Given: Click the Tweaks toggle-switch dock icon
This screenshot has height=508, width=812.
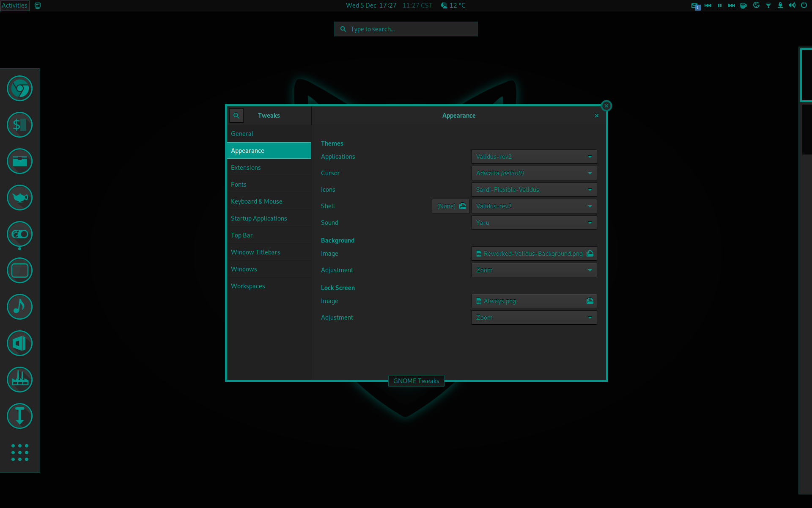Looking at the screenshot, I should (20, 234).
